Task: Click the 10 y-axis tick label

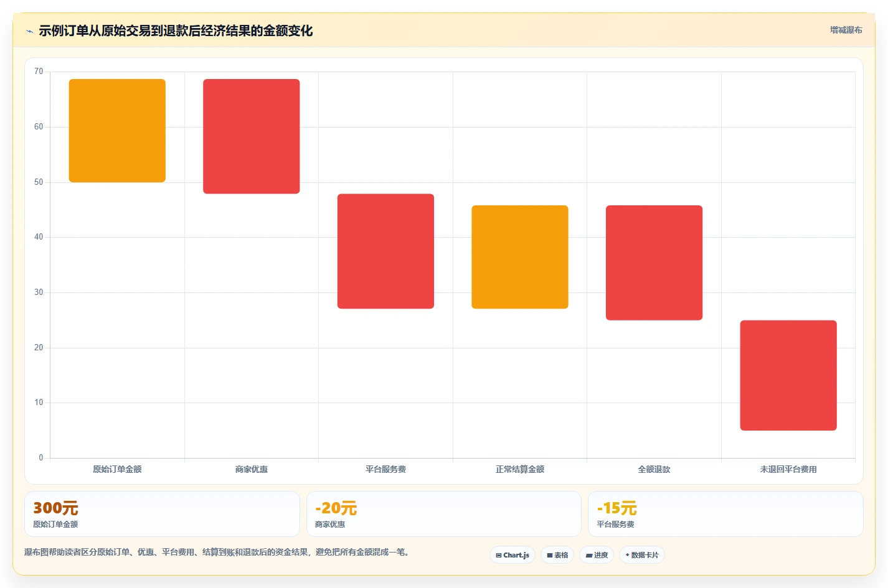Action: tap(39, 403)
